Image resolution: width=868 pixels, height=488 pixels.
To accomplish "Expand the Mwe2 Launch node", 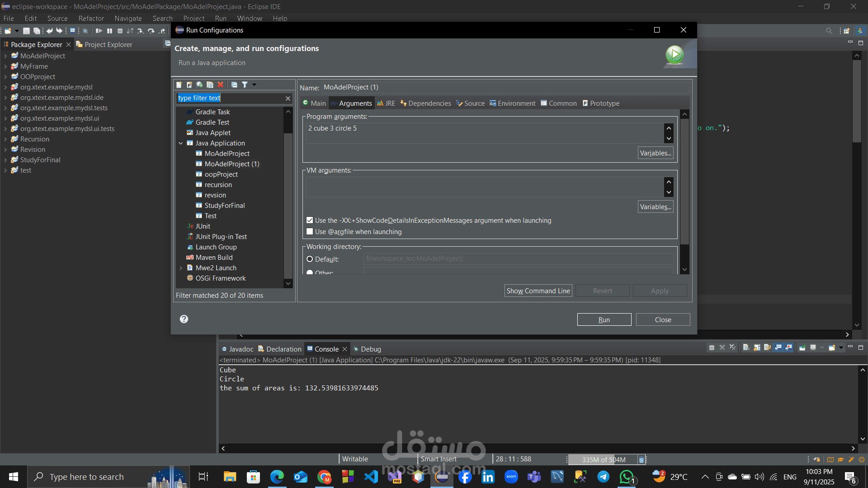I will pyautogui.click(x=181, y=268).
